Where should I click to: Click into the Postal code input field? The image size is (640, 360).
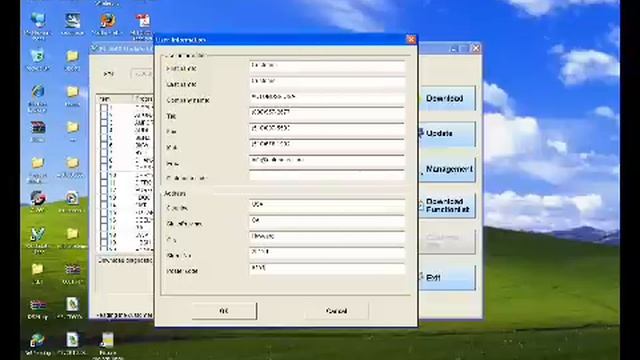click(327, 269)
